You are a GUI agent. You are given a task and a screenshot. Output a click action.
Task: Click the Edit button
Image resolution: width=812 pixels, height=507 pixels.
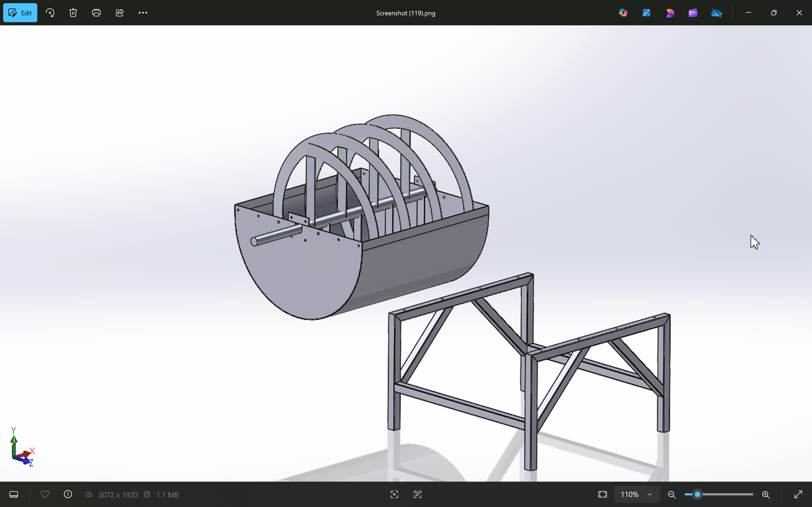coord(20,13)
